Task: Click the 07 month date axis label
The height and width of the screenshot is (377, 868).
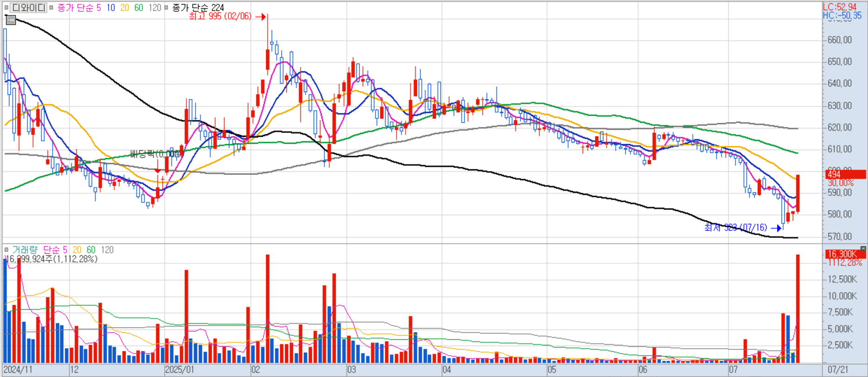Action: click(x=734, y=370)
